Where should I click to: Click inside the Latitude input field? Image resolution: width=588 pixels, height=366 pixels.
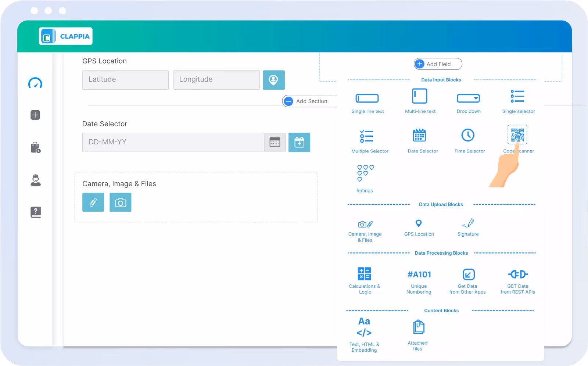(125, 80)
